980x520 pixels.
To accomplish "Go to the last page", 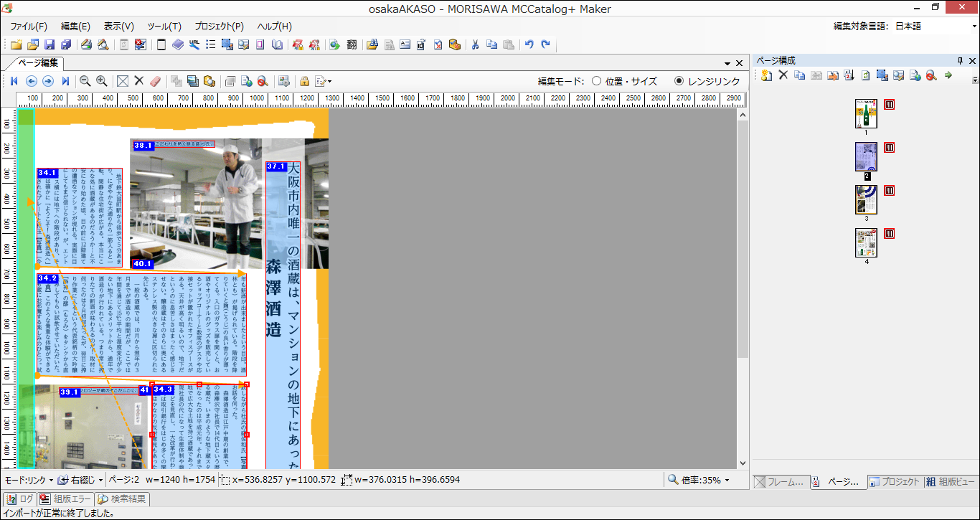I will point(65,81).
